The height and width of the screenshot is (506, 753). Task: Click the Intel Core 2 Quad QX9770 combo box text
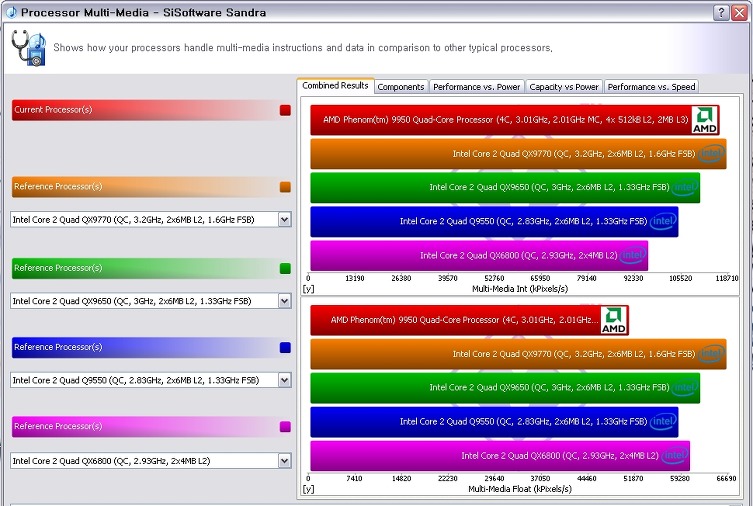pos(134,220)
